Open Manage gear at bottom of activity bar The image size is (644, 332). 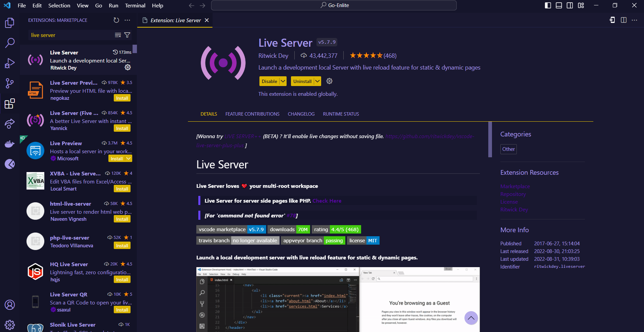pos(10,325)
